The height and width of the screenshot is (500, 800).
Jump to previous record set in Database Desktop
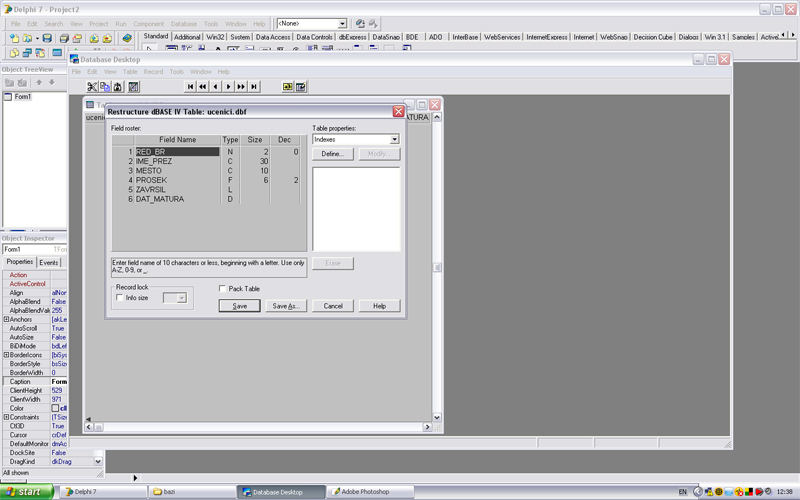(x=203, y=87)
